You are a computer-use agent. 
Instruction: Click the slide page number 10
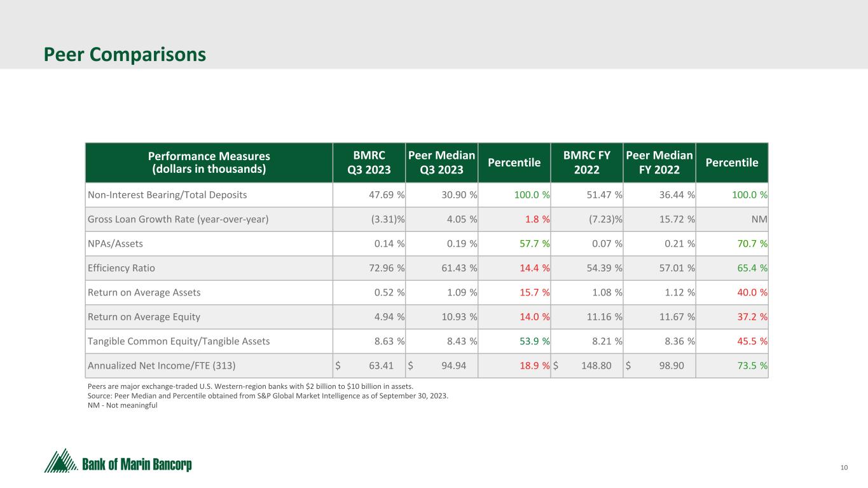click(x=844, y=468)
